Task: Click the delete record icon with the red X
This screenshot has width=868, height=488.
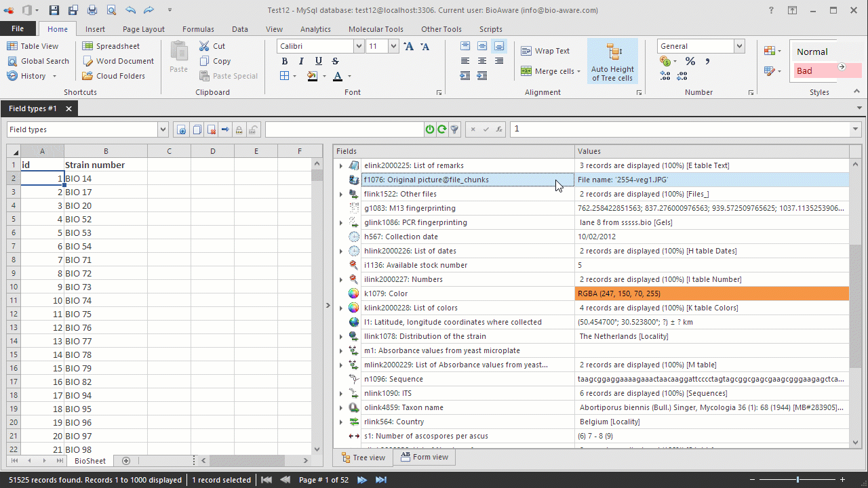Action: tap(212, 129)
